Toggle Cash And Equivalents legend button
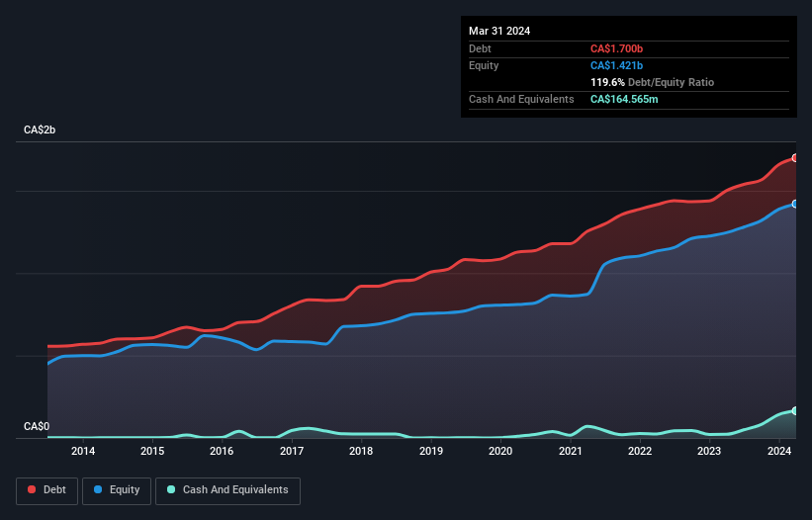This screenshot has height=520, width=812. (x=227, y=490)
